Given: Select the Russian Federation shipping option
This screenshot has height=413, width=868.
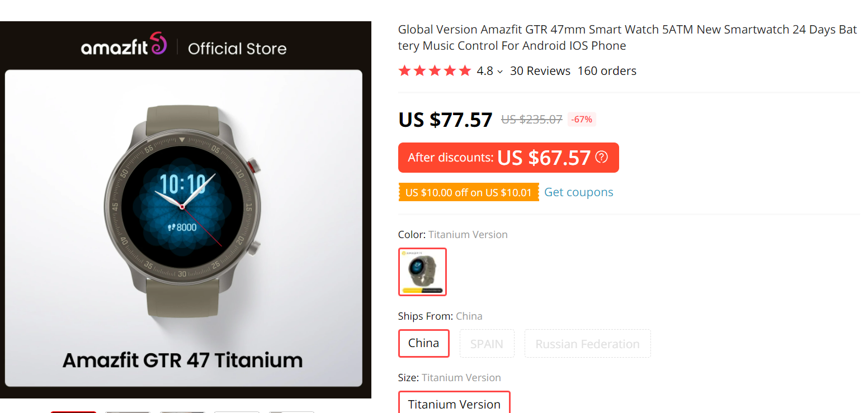Looking at the screenshot, I should coord(587,343).
